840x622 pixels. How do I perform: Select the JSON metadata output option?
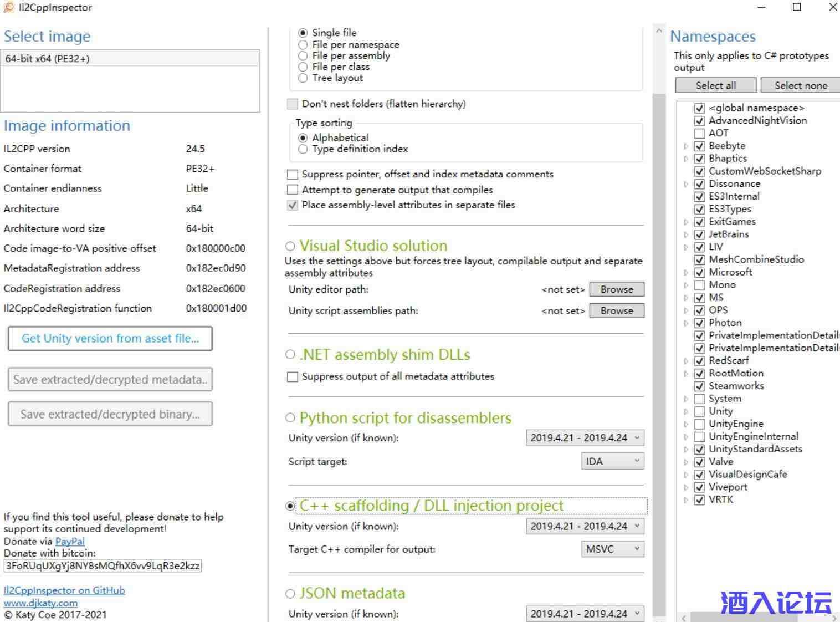coord(290,594)
